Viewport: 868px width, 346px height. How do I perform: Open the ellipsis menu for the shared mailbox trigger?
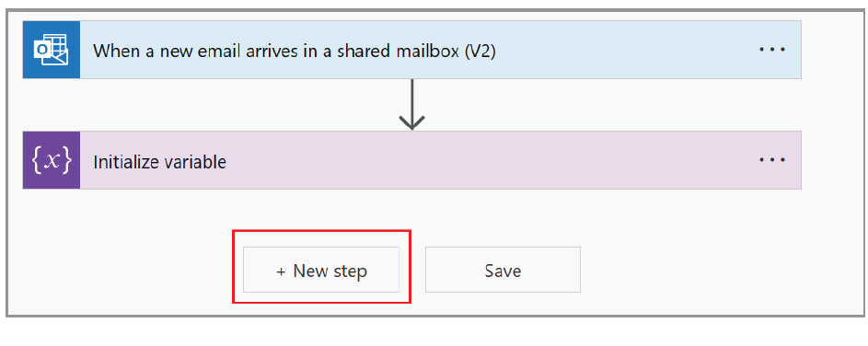772,50
